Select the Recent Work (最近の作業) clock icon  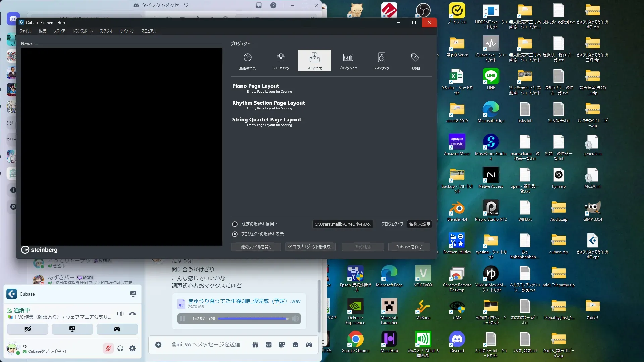[x=248, y=58]
